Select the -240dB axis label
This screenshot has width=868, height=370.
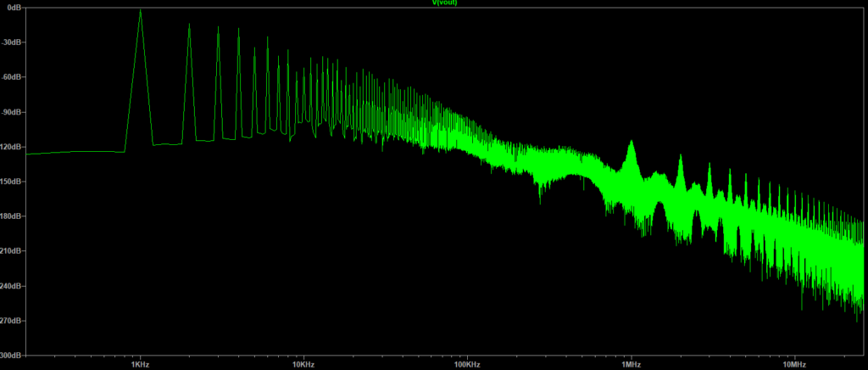click(10, 285)
